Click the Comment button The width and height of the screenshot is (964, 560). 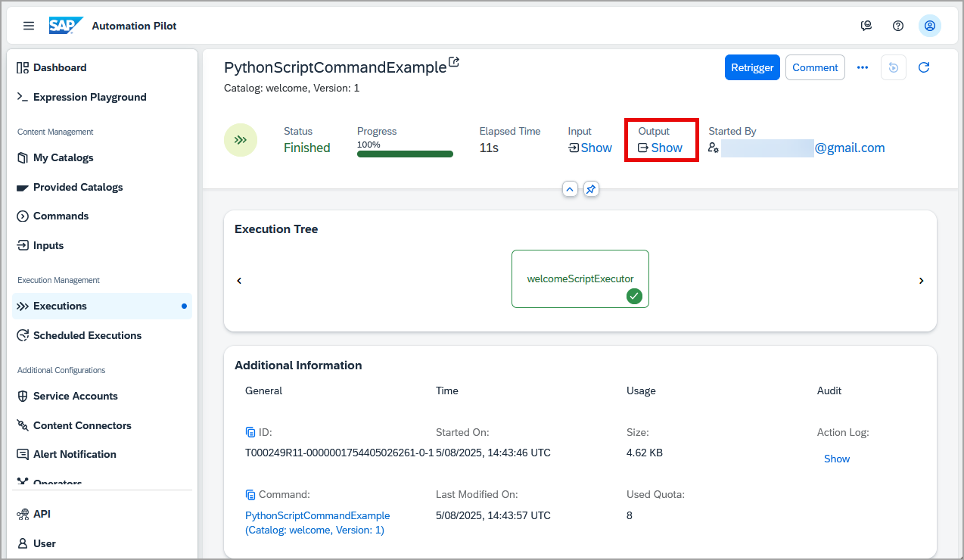[x=815, y=67]
